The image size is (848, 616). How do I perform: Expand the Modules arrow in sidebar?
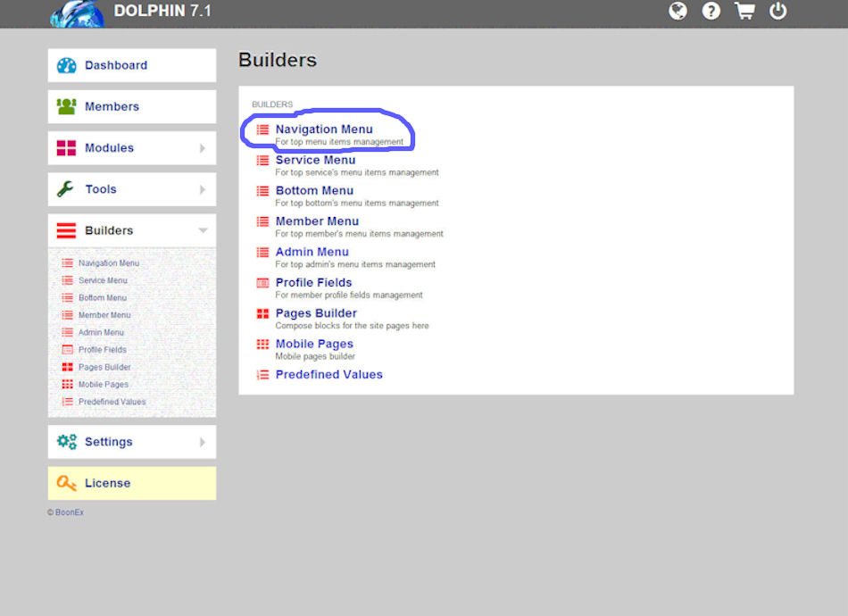click(203, 147)
